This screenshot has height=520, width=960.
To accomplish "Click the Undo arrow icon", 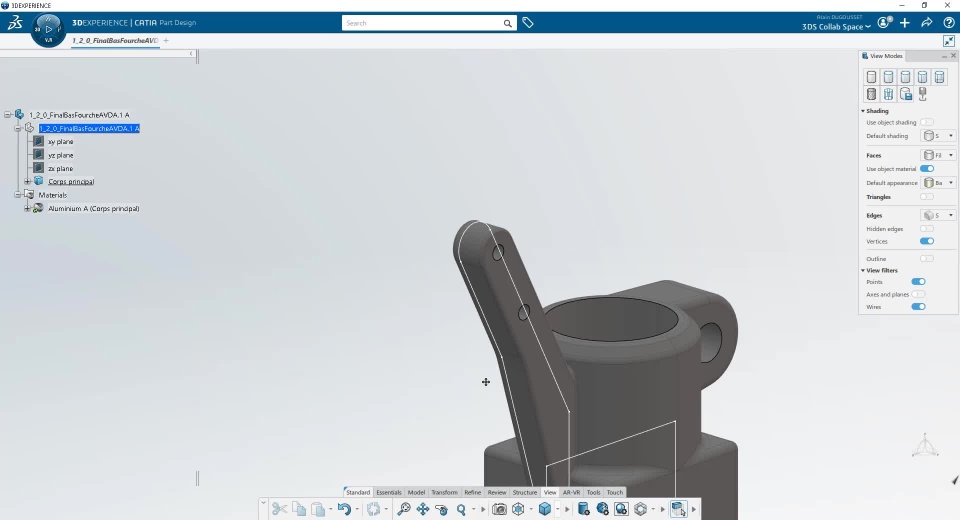I will click(x=344, y=509).
